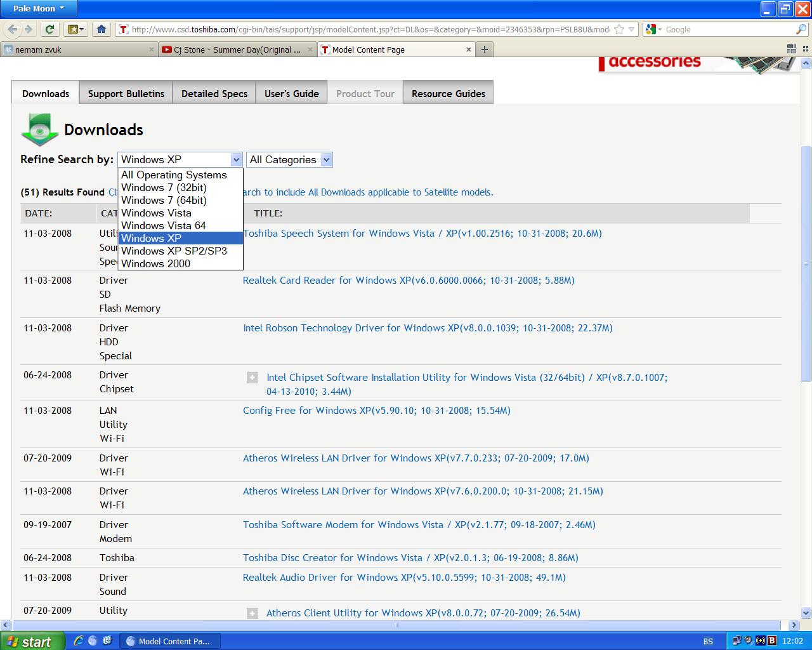Go back to the previous page
The image size is (812, 650).
coord(12,29)
